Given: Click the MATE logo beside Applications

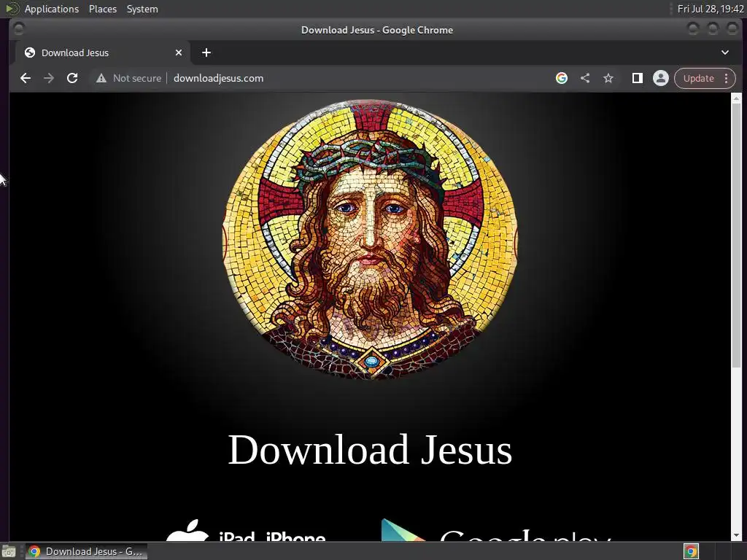Looking at the screenshot, I should tap(12, 9).
